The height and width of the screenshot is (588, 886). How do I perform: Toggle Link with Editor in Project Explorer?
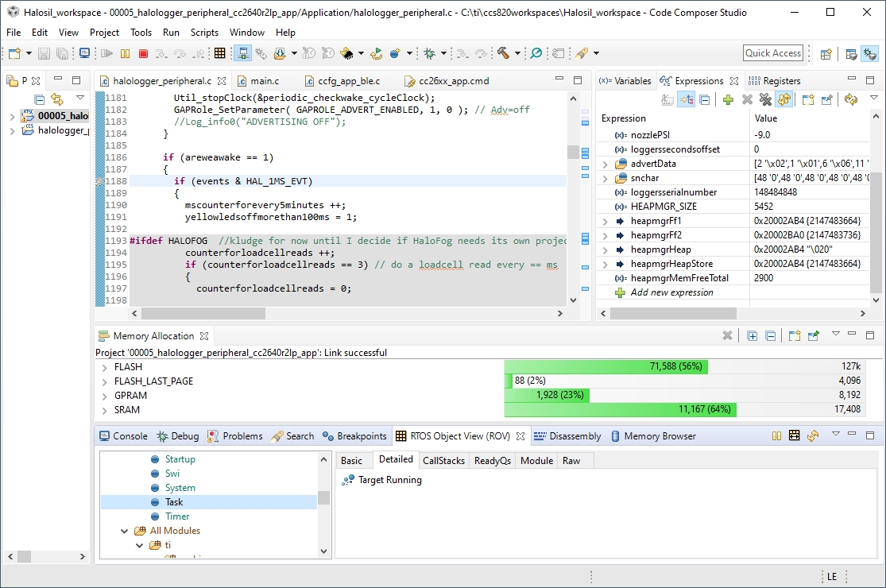click(x=57, y=99)
